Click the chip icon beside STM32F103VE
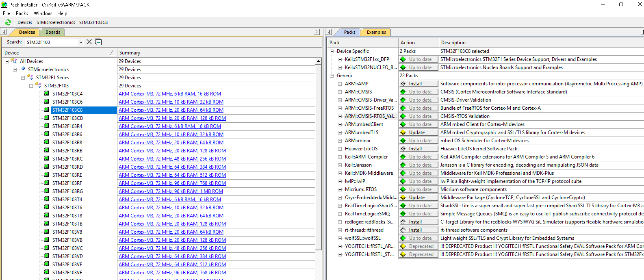Viewport: 644px width, 280px height. pos(46,264)
